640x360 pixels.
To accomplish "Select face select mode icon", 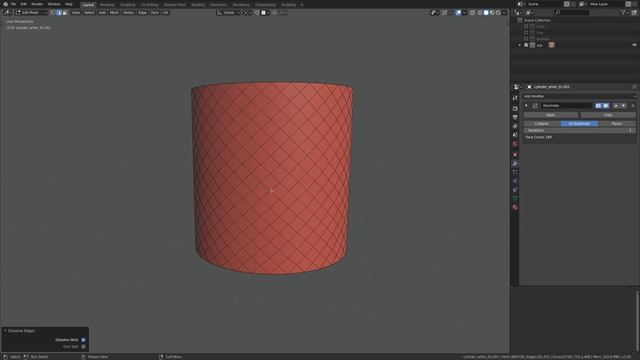I will pyautogui.click(x=65, y=13).
